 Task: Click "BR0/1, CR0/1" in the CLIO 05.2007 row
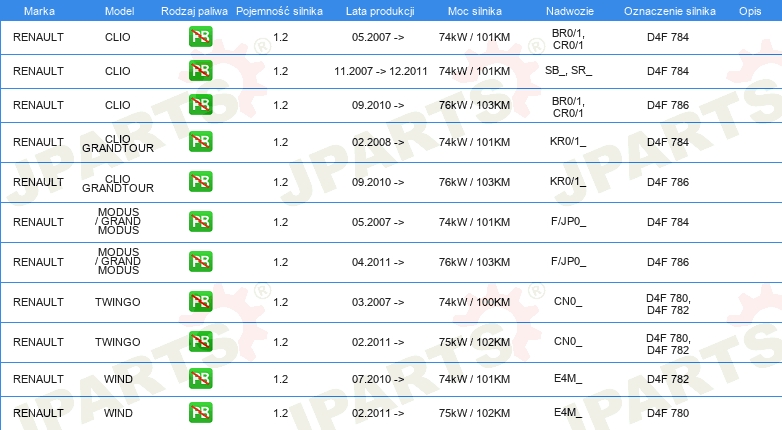pyautogui.click(x=568, y=39)
